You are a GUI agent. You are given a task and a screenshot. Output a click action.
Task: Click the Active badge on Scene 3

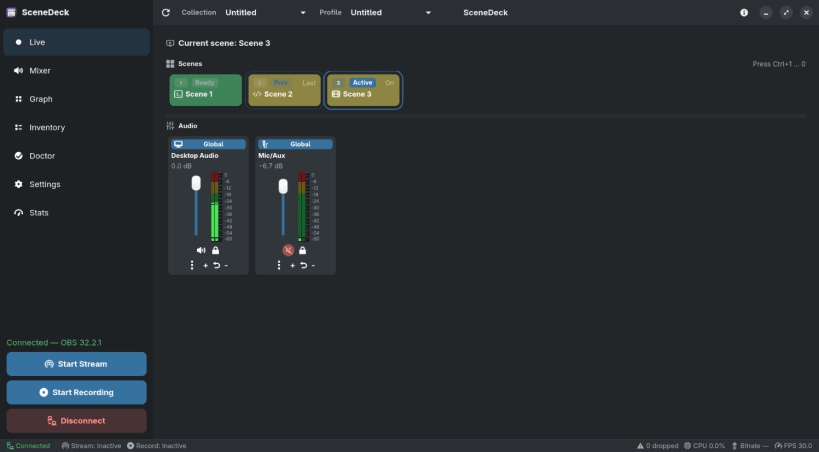[362, 83]
